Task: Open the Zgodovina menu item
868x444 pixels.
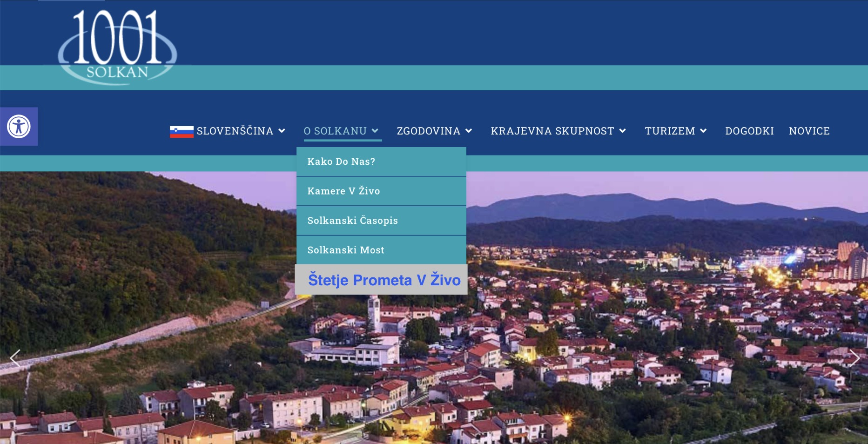Action: pos(428,131)
